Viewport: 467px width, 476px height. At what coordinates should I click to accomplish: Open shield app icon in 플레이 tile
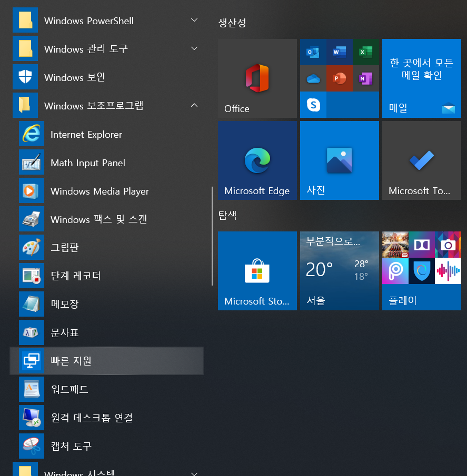[x=421, y=271]
